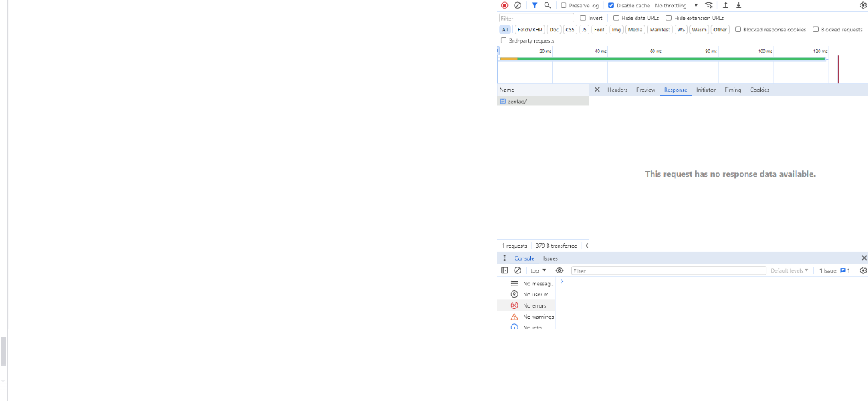Click the 1 Issue badge
The width and height of the screenshot is (868, 401).
(x=834, y=271)
